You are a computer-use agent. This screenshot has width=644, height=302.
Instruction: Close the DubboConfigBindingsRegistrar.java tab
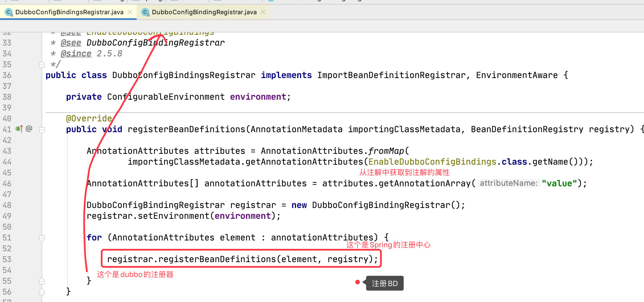pyautogui.click(x=130, y=12)
